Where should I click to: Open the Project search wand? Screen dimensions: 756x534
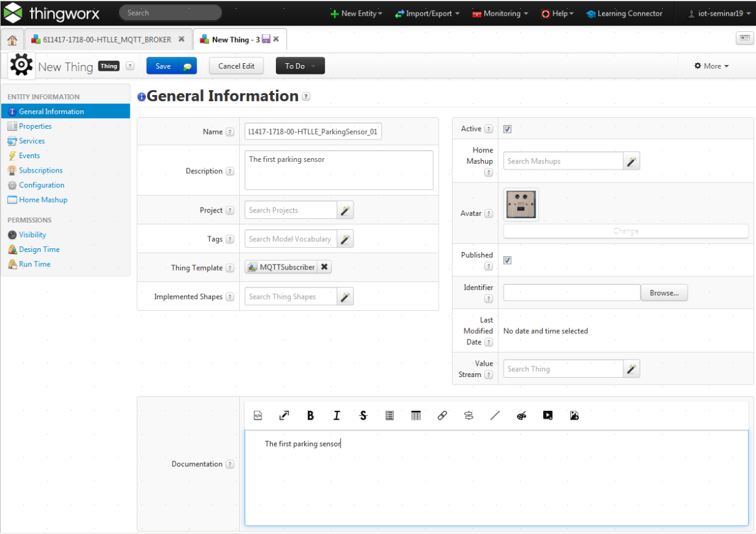[345, 210]
